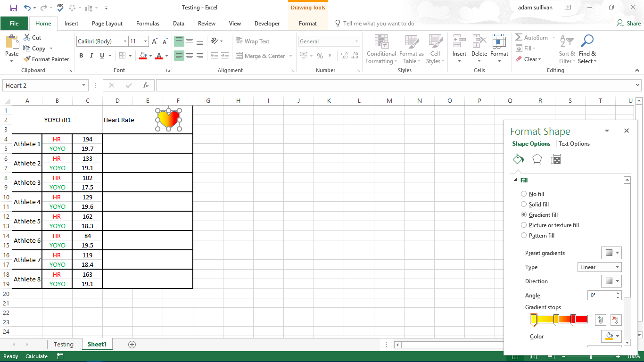The width and height of the screenshot is (644, 362).
Task: Choose the Solid fill option
Action: [524, 204]
